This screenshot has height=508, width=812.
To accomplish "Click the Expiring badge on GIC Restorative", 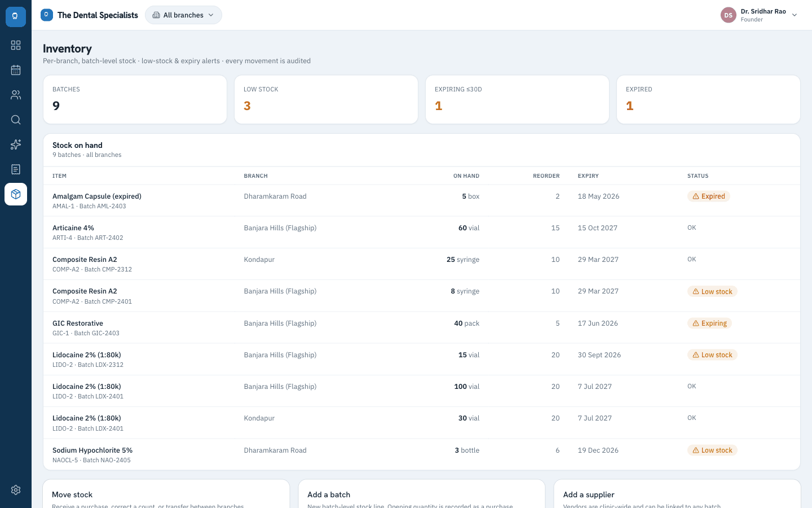I will coord(709,323).
